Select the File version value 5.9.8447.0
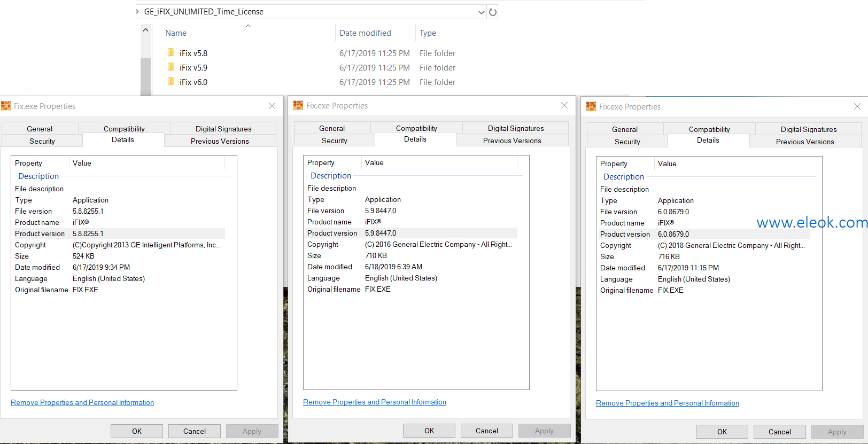868x444 pixels. coord(381,211)
